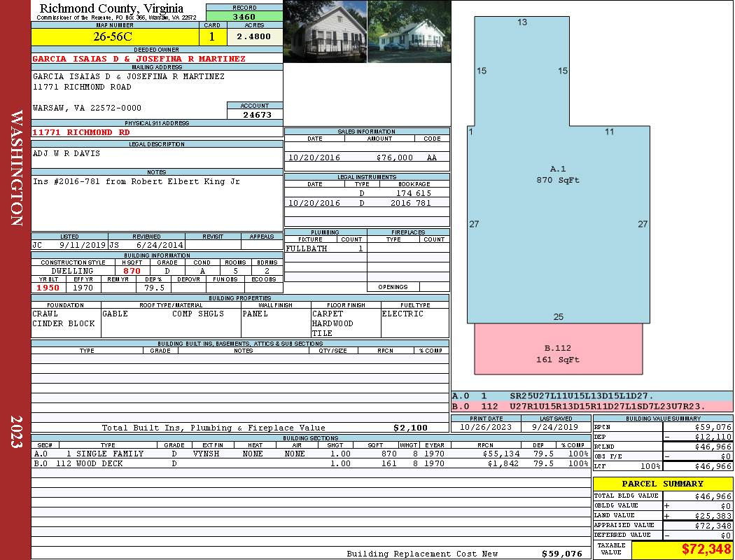Select WOOD DECK building section row
Viewport: 735px width, 560px height.
311,463
